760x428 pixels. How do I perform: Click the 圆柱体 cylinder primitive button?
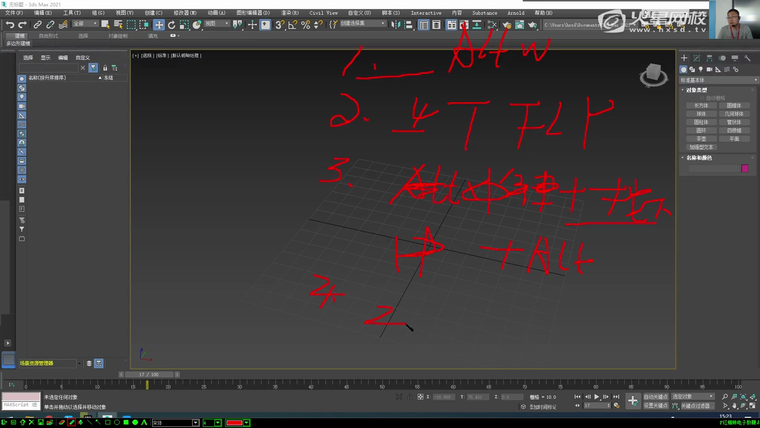click(701, 122)
